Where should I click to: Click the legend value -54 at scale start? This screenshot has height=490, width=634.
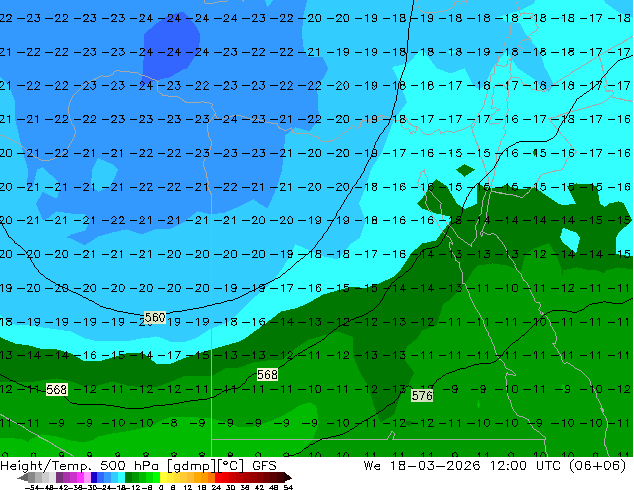(x=32, y=488)
